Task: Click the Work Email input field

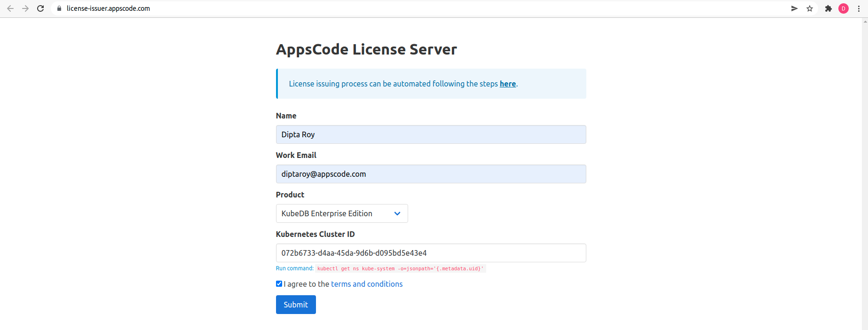Action: point(431,174)
